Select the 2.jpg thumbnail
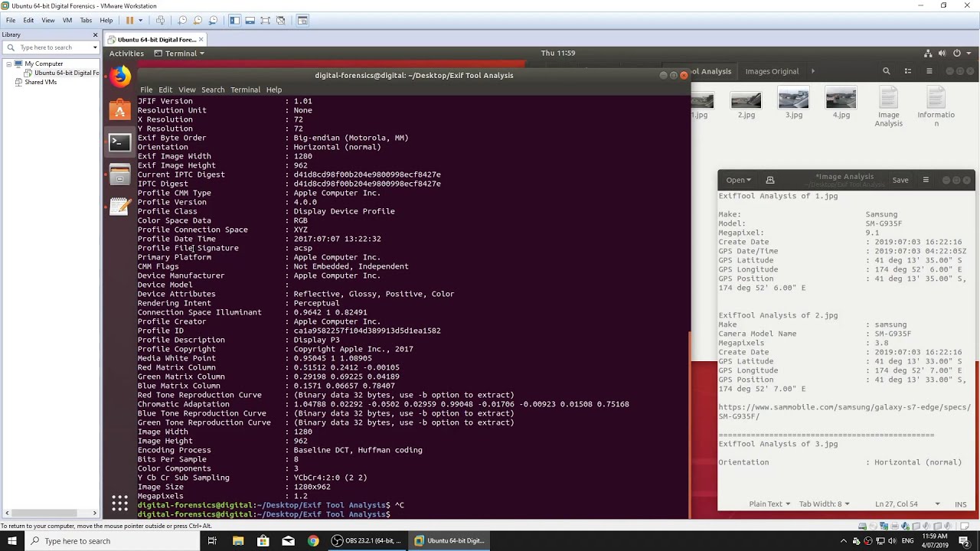Viewport: 980px width, 551px height. [746, 99]
